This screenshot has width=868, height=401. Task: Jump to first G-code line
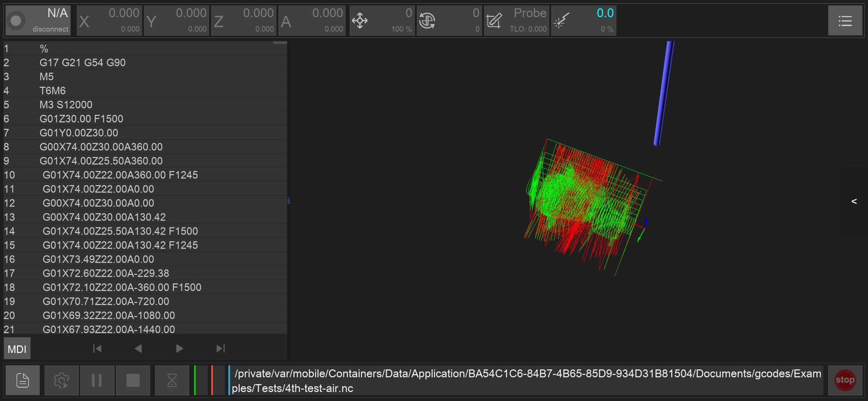click(97, 348)
